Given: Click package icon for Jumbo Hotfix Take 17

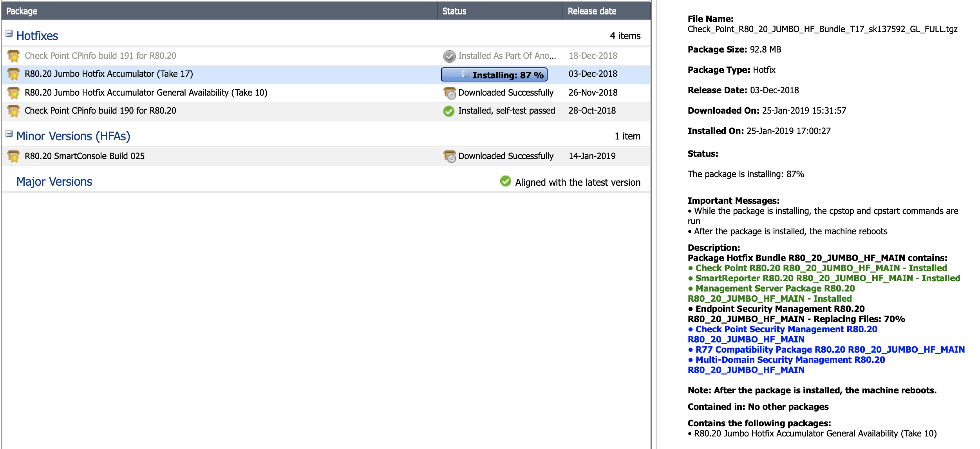Looking at the screenshot, I should pyautogui.click(x=13, y=74).
